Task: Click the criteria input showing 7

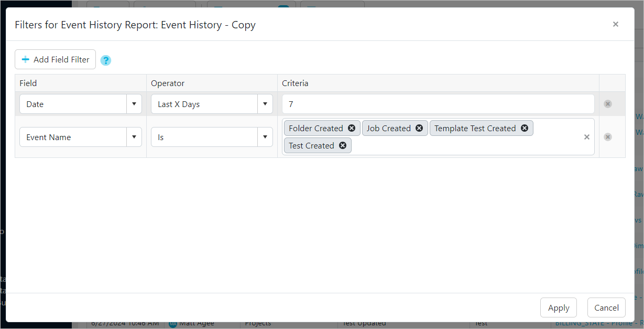Action: 438,104
